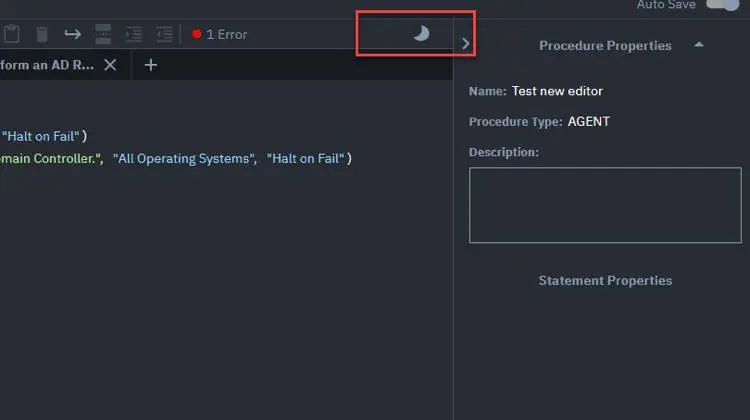Viewport: 750px width, 420px height.
Task: Collapse Procedure Properties using the triangle arrow
Action: pos(699,44)
